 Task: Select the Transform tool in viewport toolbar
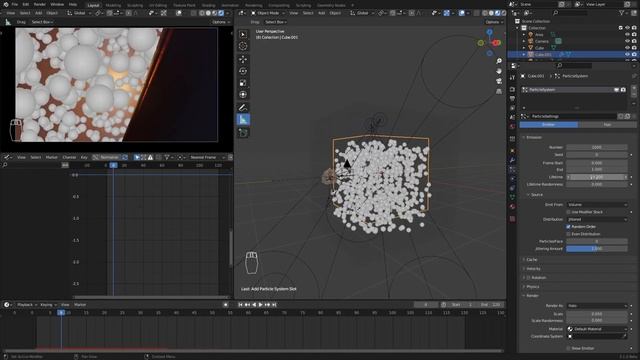[x=243, y=95]
